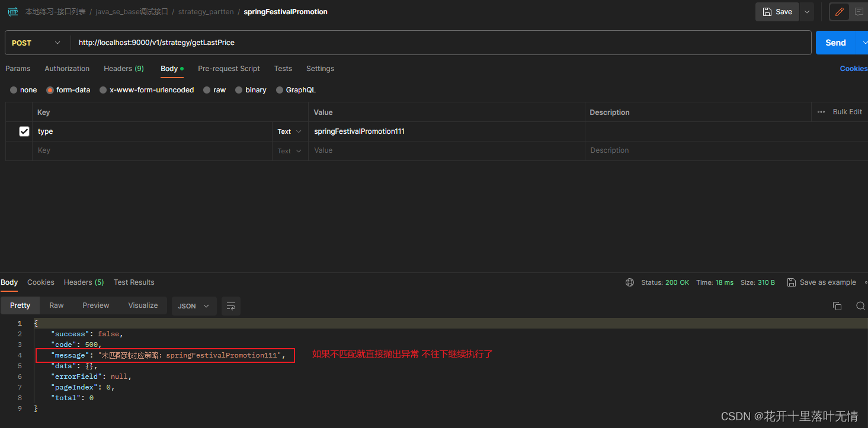Copy the response body with copy icon
This screenshot has height=428, width=868.
837,306
